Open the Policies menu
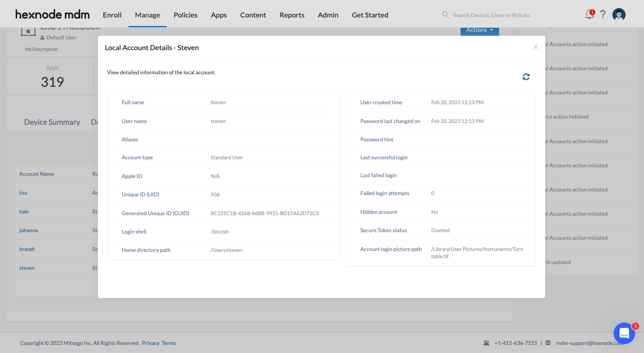The width and height of the screenshot is (644, 353). 186,15
